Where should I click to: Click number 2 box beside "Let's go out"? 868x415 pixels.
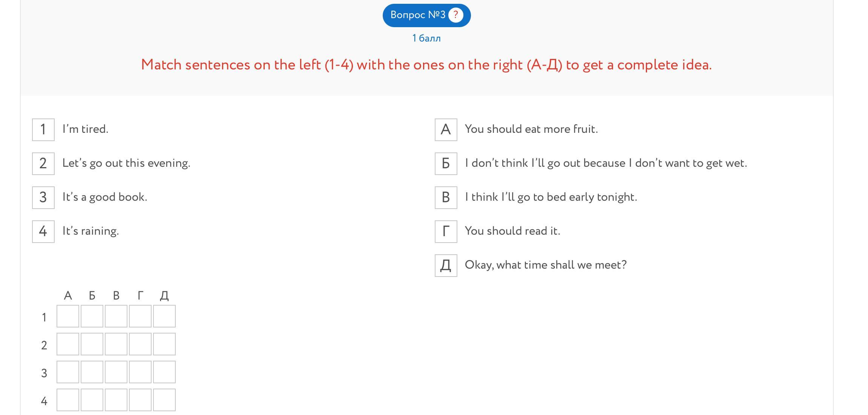[43, 164]
